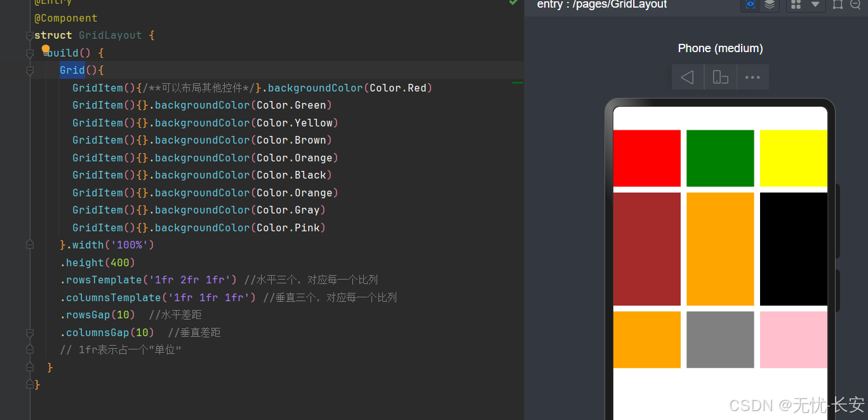
Task: Click the fold end marker of build() closing brace
Action: coord(30,367)
